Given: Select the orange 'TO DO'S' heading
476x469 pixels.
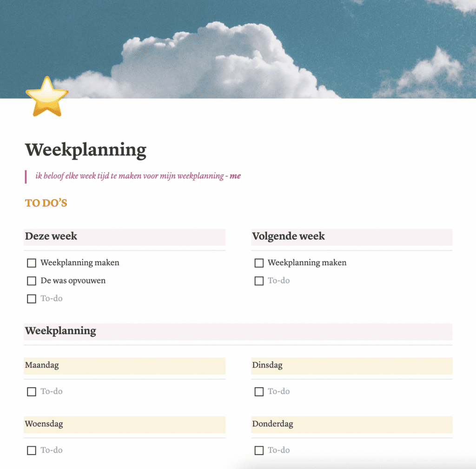Looking at the screenshot, I should [x=46, y=203].
